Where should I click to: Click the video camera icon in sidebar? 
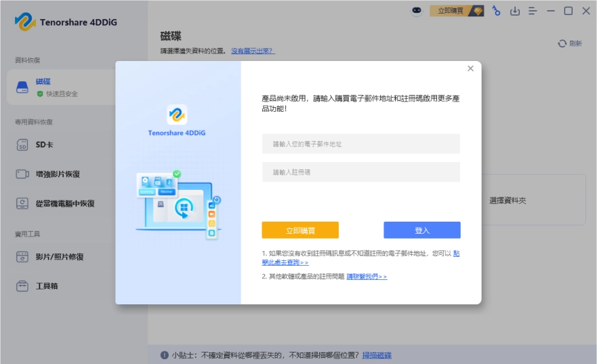[x=22, y=174]
